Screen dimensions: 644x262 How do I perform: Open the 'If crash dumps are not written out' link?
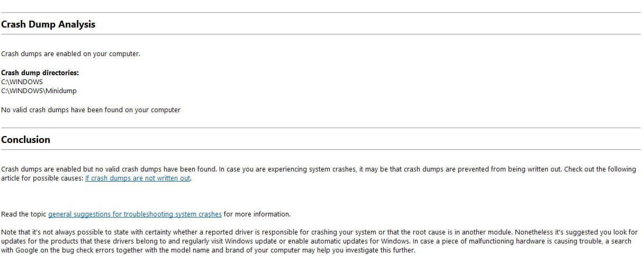pyautogui.click(x=138, y=178)
